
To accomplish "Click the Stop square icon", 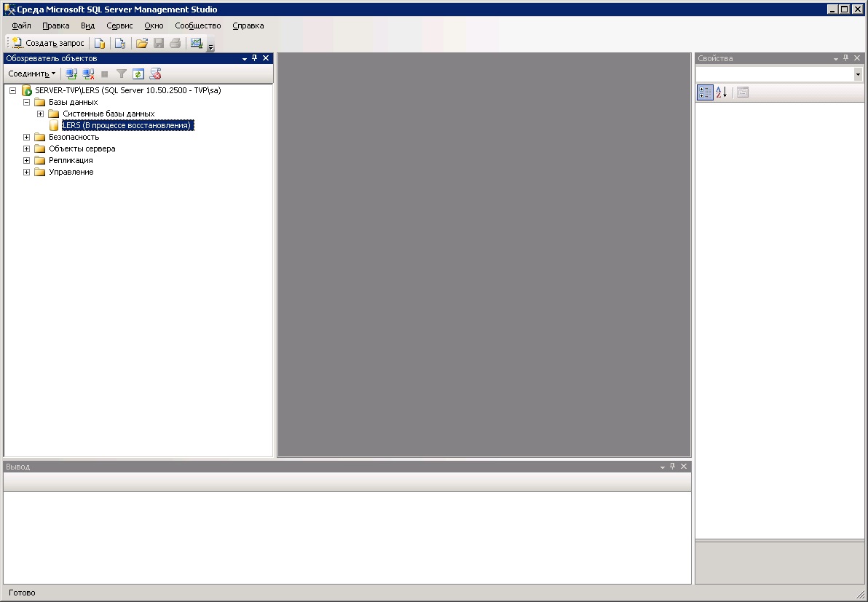I will pyautogui.click(x=105, y=74).
